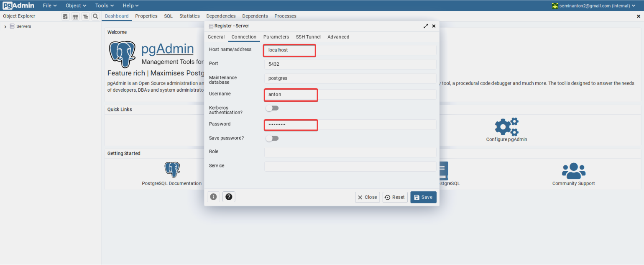Select the Dependencies tab

point(221,16)
